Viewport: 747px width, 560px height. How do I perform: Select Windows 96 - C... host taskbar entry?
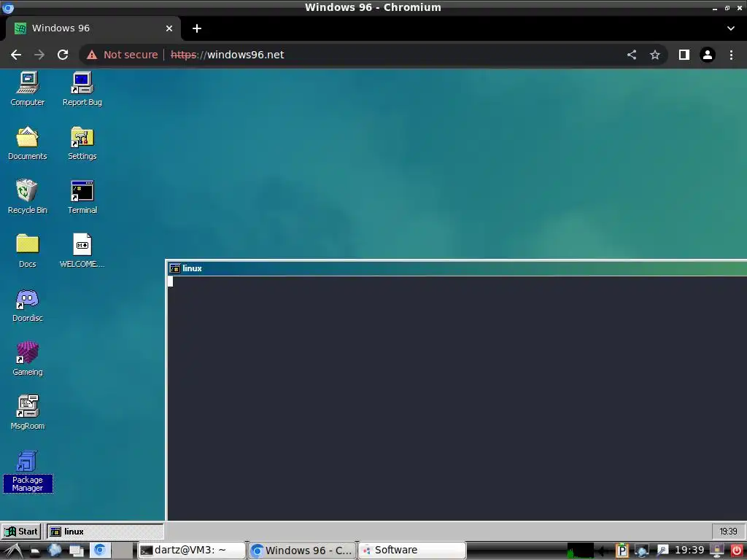click(x=302, y=551)
